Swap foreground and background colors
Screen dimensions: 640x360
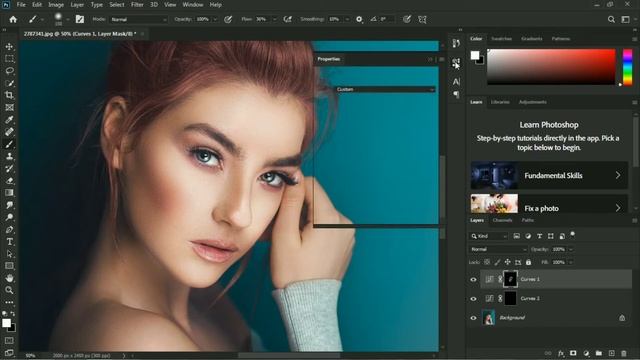coord(13,313)
